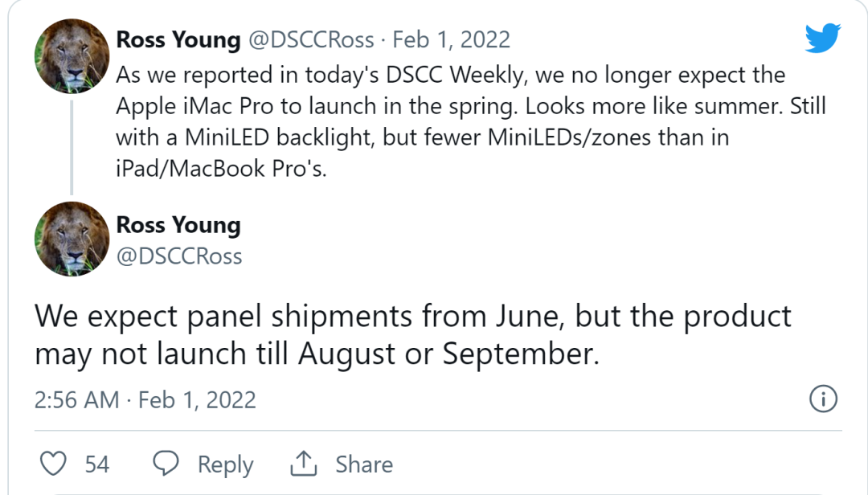The width and height of the screenshot is (868, 495).
Task: Click the Share upload arrow icon
Action: (x=302, y=464)
